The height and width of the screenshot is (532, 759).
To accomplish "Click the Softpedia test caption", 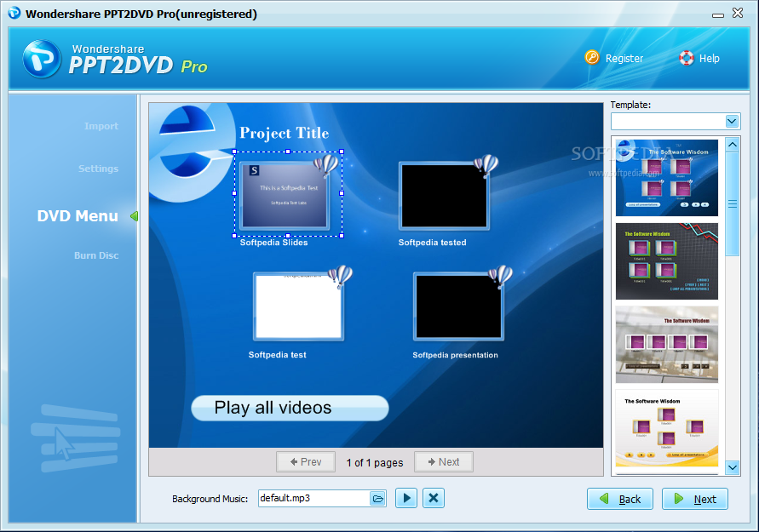I will point(278,354).
